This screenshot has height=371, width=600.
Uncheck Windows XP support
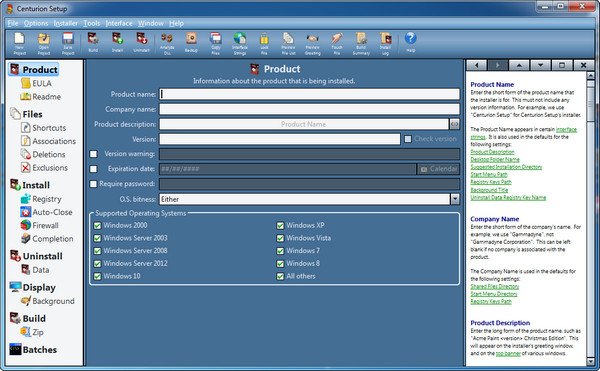pos(280,225)
